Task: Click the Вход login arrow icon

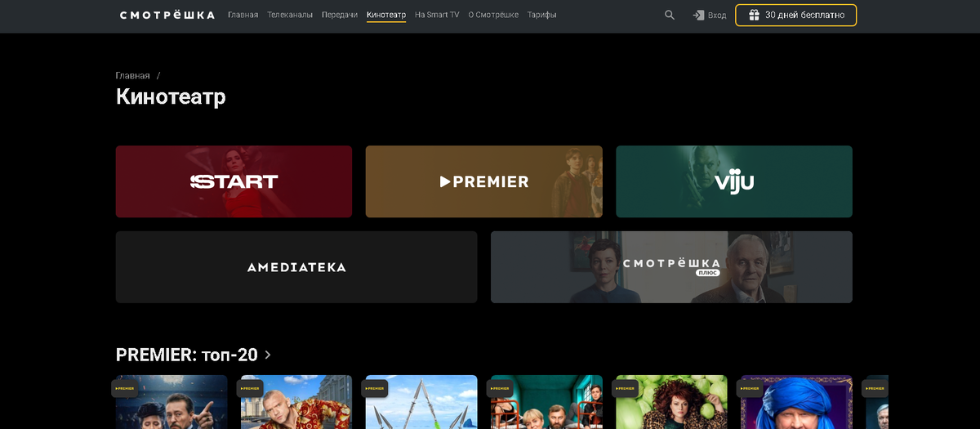Action: click(x=698, y=15)
